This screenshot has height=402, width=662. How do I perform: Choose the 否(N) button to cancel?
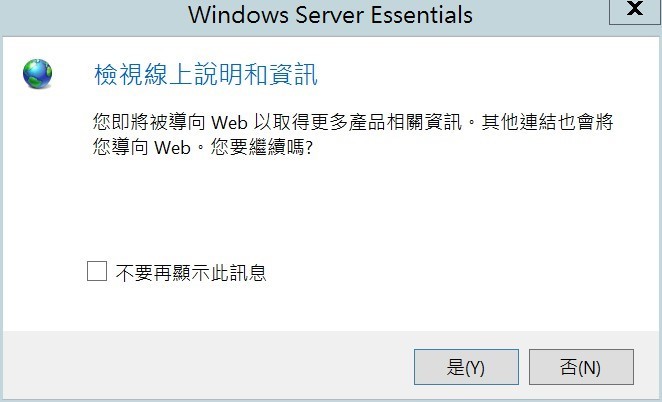[x=581, y=367]
